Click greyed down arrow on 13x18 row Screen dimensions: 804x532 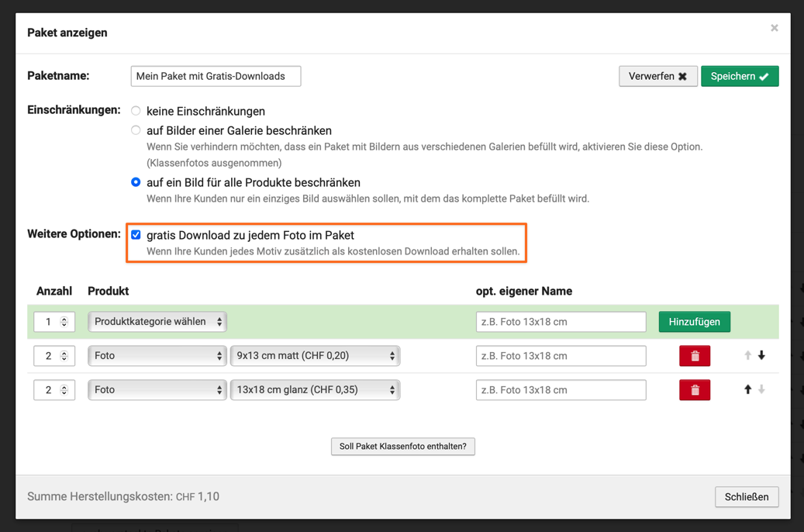click(761, 390)
